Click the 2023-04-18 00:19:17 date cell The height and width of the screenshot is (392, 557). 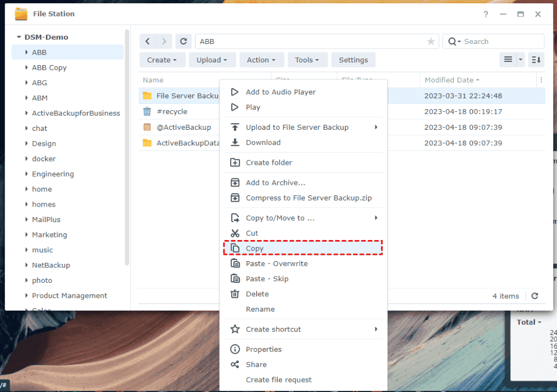463,111
